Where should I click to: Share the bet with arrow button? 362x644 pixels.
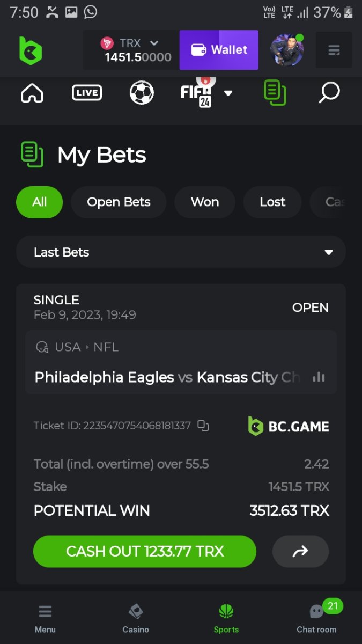(x=300, y=551)
